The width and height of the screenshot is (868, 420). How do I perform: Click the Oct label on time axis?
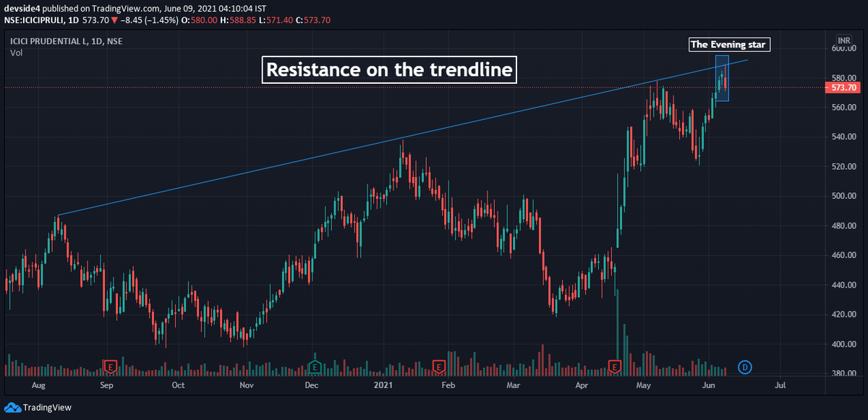pyautogui.click(x=178, y=386)
